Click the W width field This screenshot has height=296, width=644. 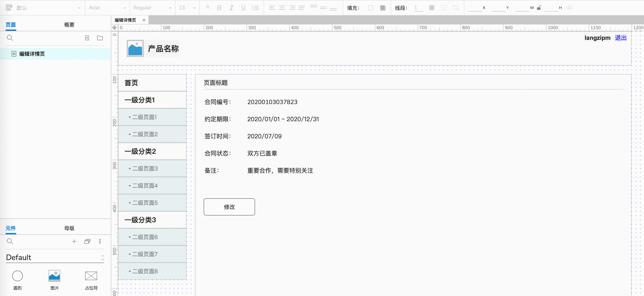(522, 8)
